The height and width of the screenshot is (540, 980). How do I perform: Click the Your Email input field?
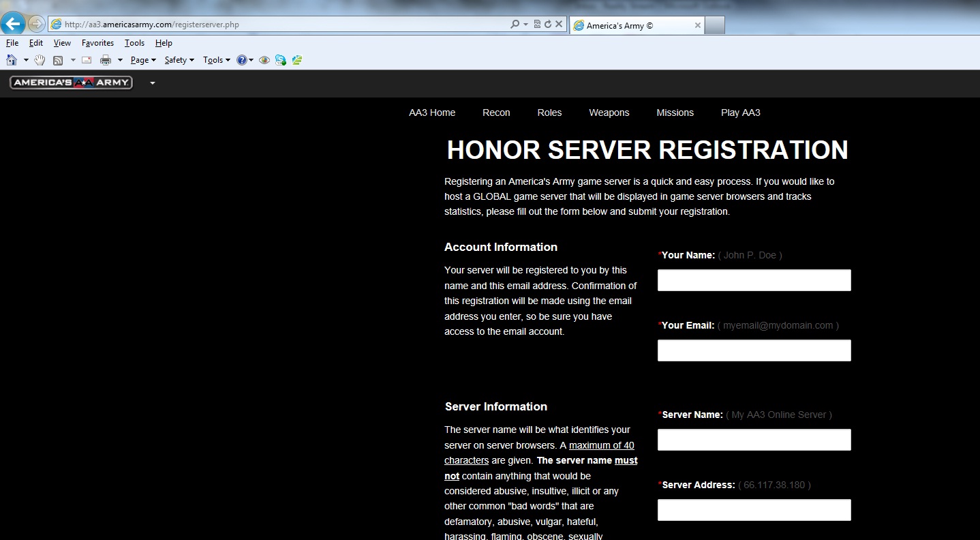754,350
